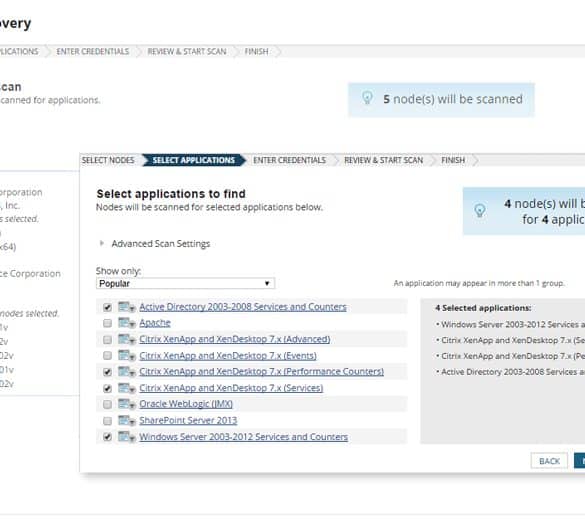Click the lightbulb icon beside 5 node(s) will be scanned
585x531 pixels.
(x=367, y=98)
